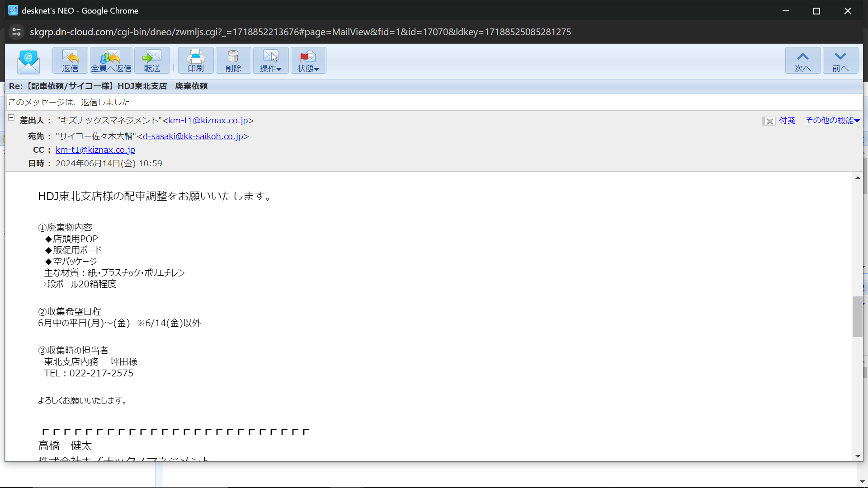Click recipient d-sasaki@kk-saikoh.co.jp link
This screenshot has height=488, width=868.
coord(193,136)
